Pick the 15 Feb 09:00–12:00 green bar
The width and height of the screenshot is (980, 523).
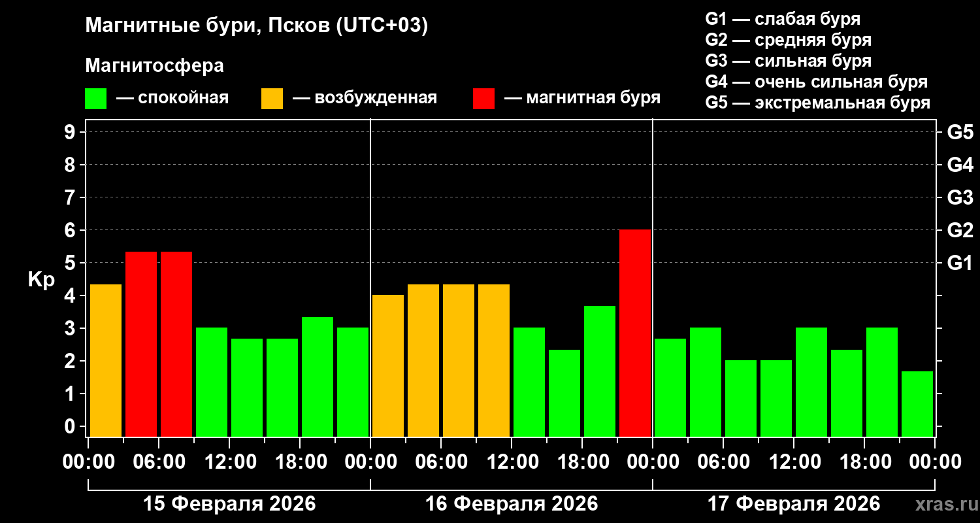click(212, 382)
